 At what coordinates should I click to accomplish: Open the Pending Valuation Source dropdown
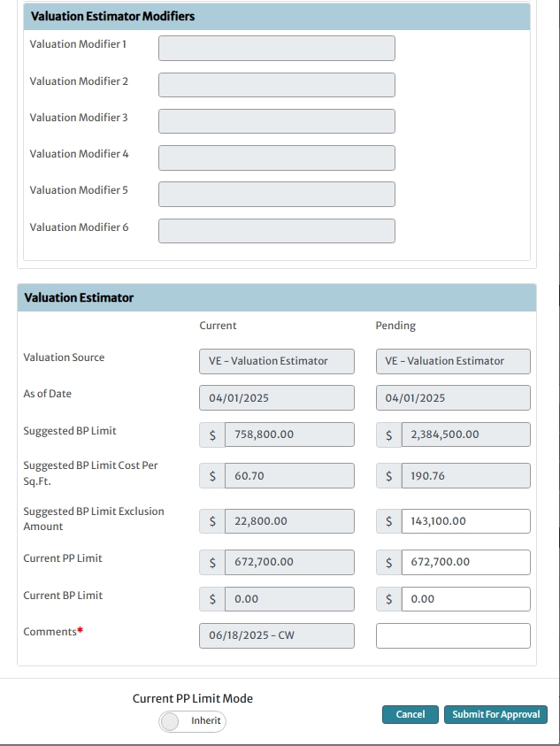453,361
